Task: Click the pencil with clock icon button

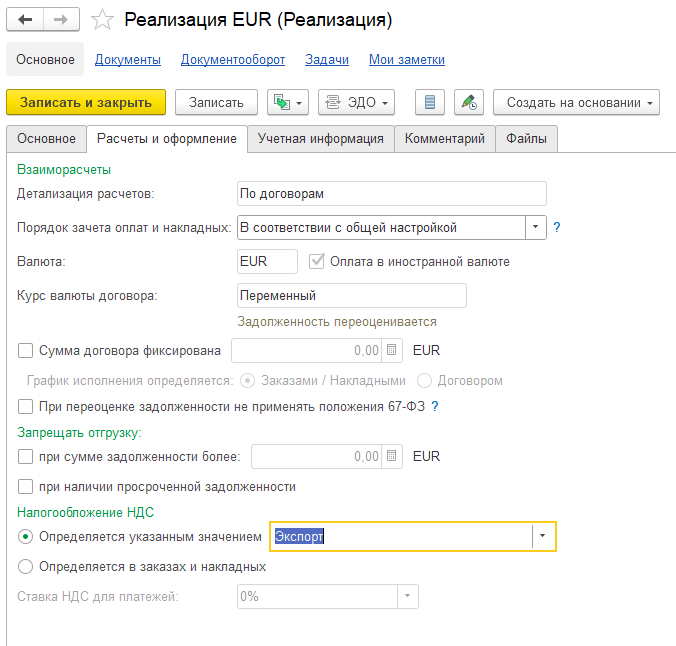Action: pyautogui.click(x=469, y=103)
